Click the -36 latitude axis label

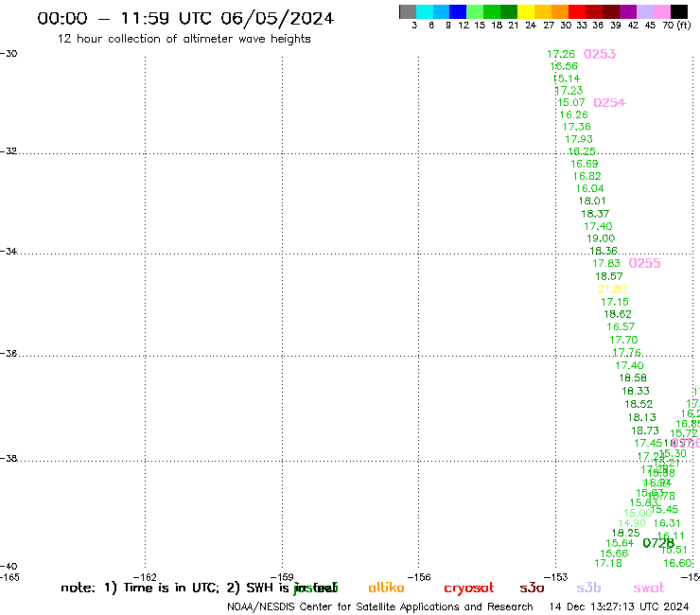point(9,353)
